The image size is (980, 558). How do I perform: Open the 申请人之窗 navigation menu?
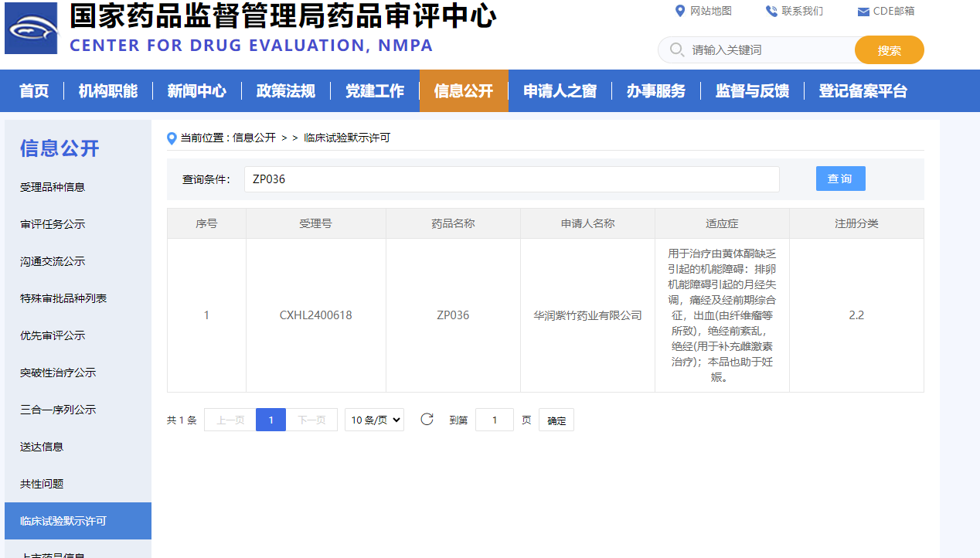point(560,91)
